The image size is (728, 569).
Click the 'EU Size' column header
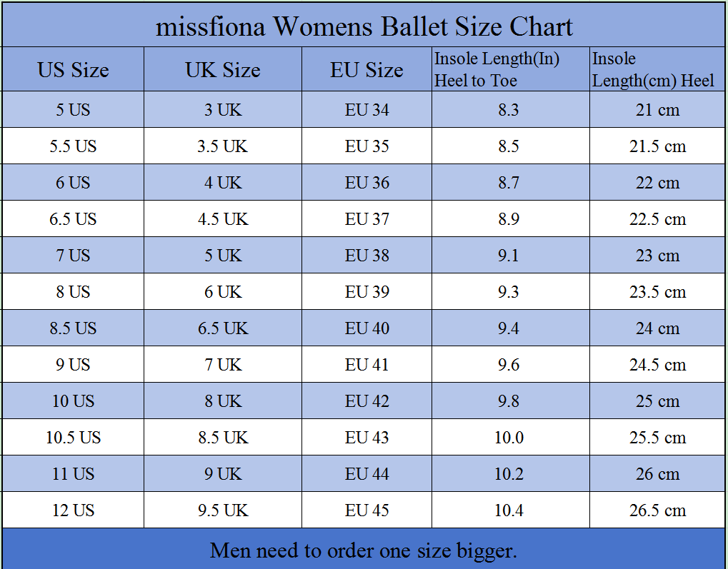pos(367,70)
